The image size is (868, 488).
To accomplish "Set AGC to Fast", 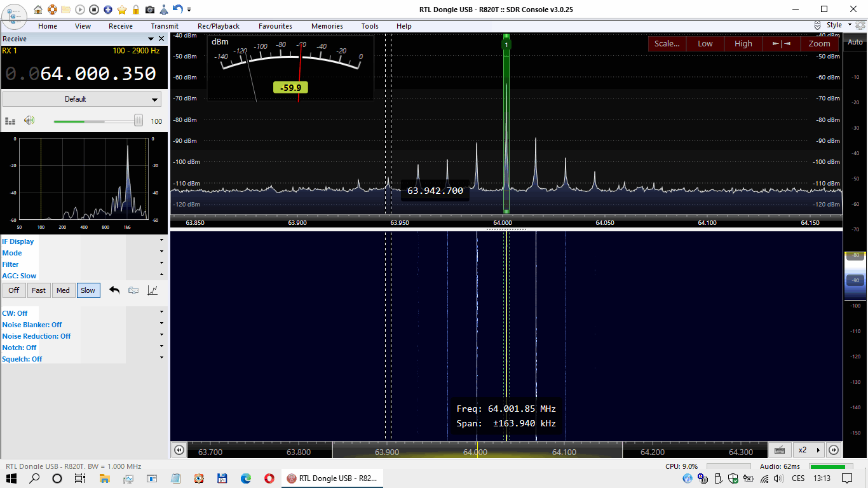I will point(39,290).
